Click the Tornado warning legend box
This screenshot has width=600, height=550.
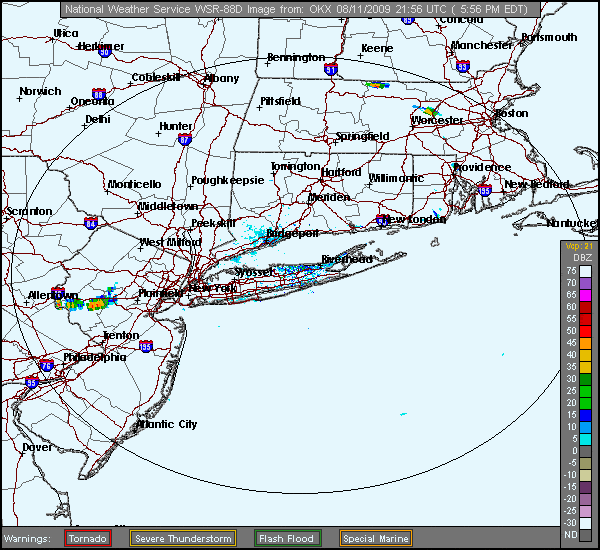(x=88, y=538)
